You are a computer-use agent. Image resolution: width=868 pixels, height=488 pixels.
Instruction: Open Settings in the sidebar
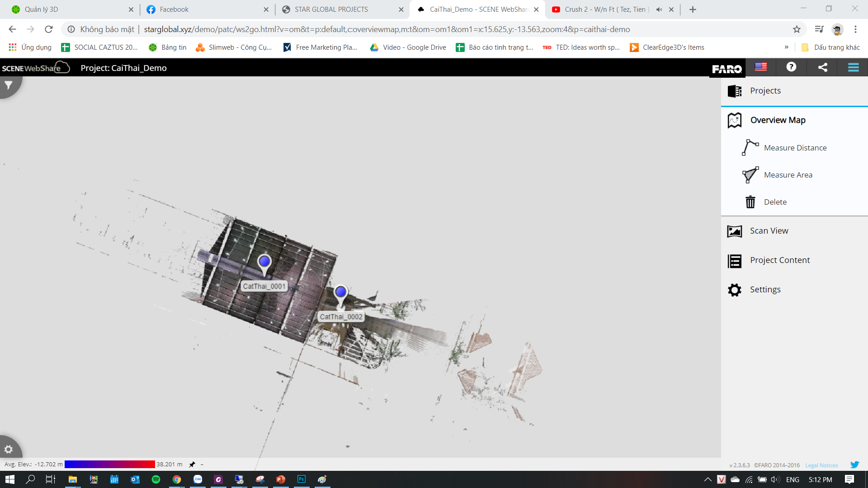click(765, 290)
